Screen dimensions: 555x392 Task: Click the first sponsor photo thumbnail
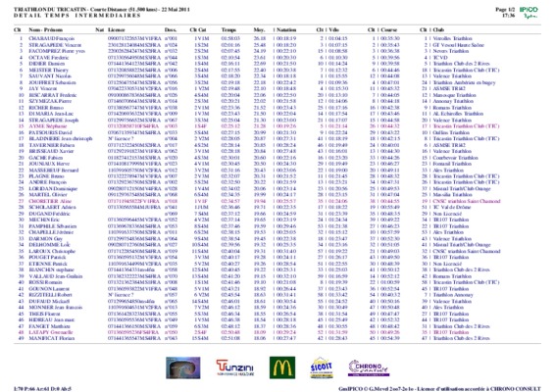183,367
